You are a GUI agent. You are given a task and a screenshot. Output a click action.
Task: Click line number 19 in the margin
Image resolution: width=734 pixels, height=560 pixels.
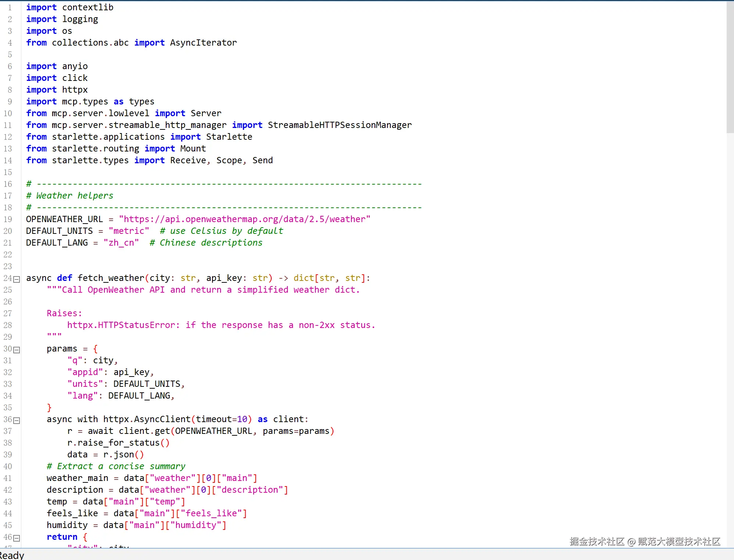[8, 220]
